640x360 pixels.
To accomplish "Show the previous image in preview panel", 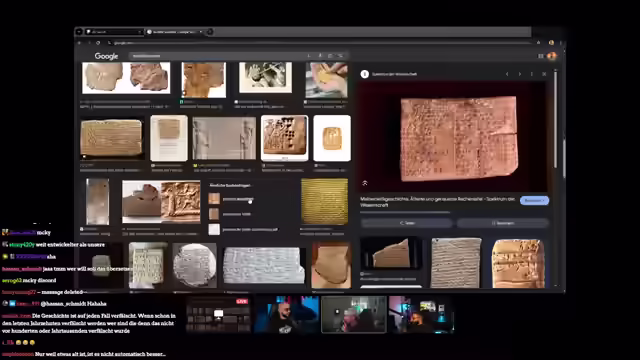I will tap(507, 74).
